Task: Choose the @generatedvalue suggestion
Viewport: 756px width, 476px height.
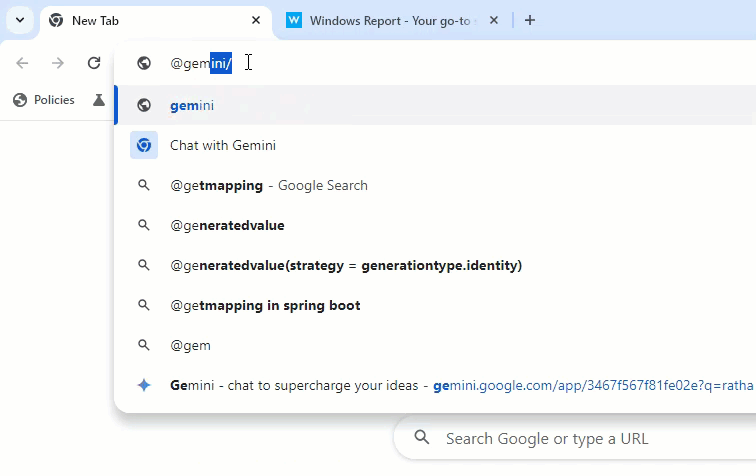Action: pyautogui.click(x=437, y=225)
